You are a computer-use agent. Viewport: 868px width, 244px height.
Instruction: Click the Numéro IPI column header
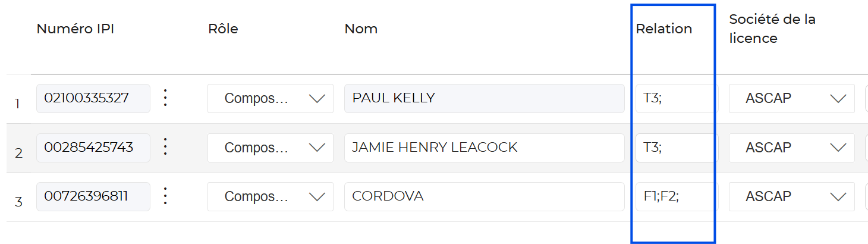pos(76,29)
